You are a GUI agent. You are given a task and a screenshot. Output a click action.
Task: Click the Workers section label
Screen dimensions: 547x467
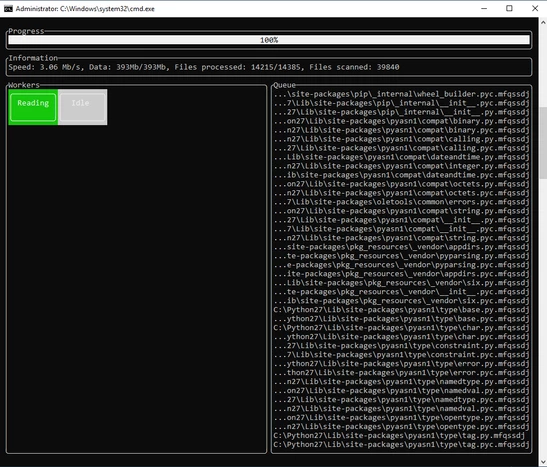click(x=24, y=85)
